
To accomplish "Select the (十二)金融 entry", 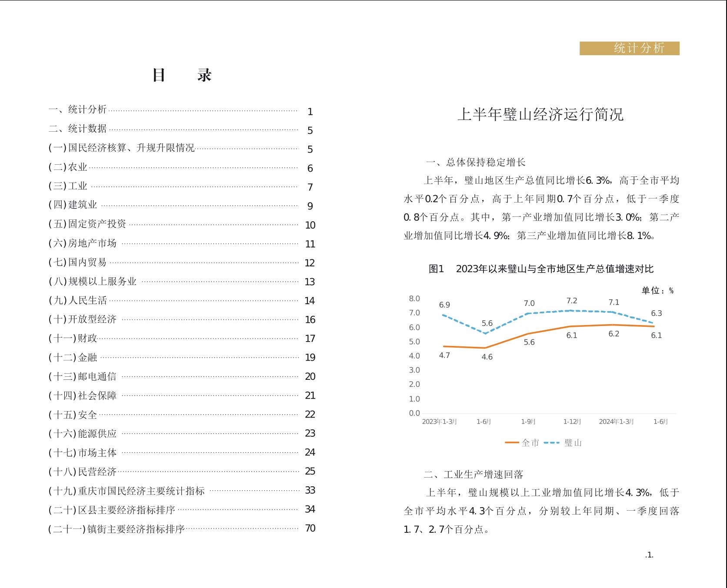I will coord(182,357).
